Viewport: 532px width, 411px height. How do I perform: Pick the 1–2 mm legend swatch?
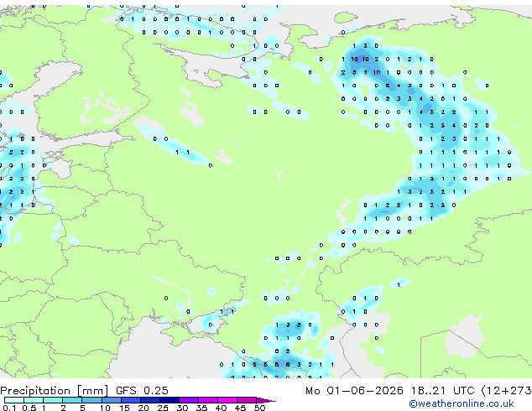pos(53,400)
